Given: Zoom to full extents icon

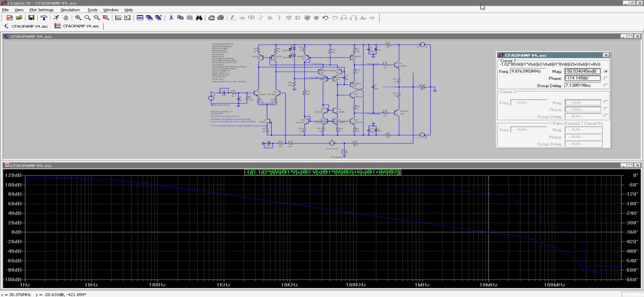Looking at the screenshot, I should (106, 18).
